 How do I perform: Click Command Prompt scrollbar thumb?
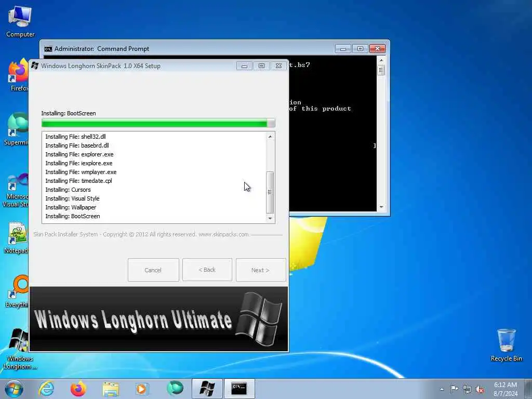tap(381, 70)
